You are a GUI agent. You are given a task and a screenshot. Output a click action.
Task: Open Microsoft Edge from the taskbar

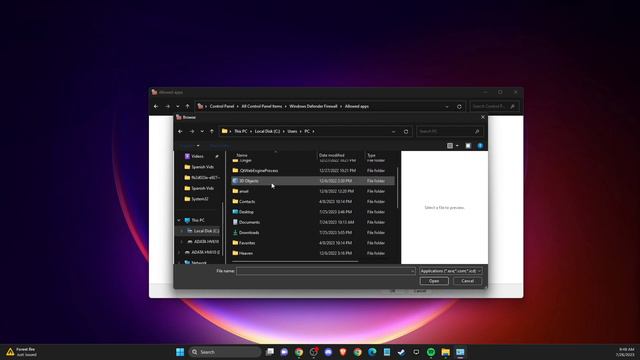coord(372,352)
